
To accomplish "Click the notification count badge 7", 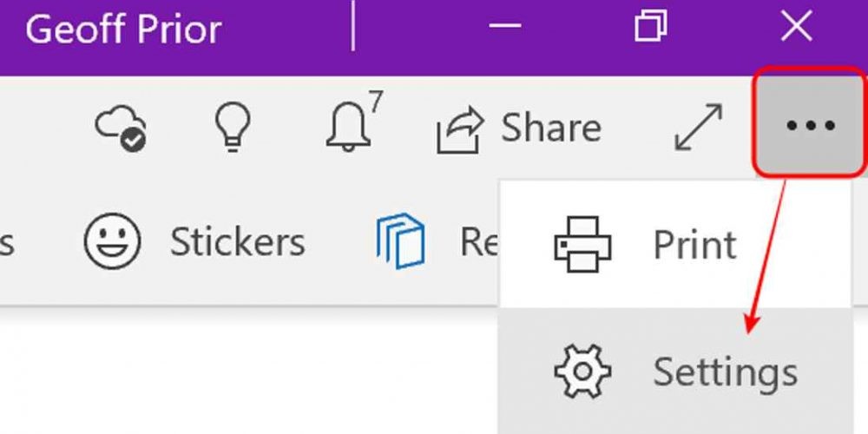I will pyautogui.click(x=376, y=102).
